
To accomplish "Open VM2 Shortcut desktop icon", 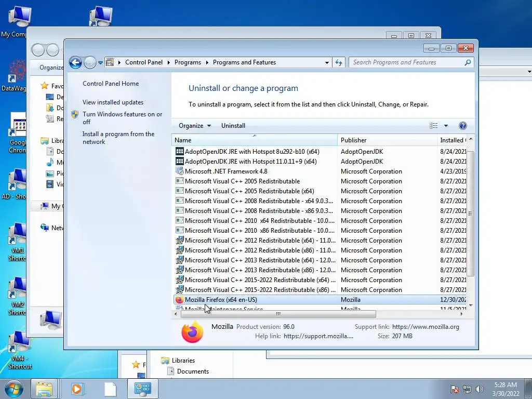I will click(x=17, y=296).
